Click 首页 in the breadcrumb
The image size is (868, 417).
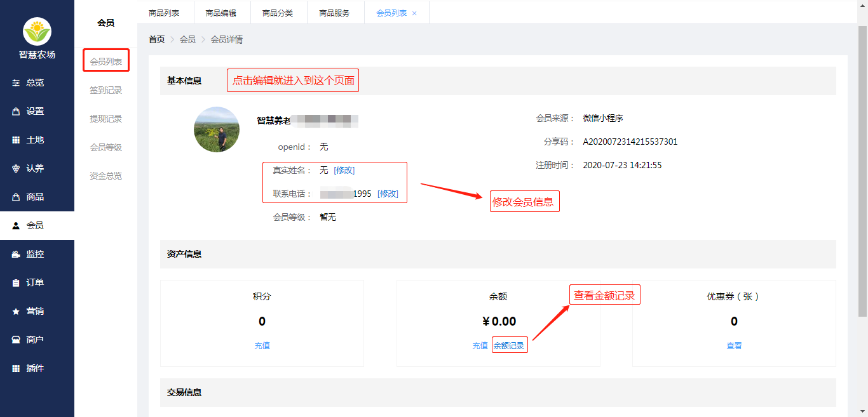[156, 39]
